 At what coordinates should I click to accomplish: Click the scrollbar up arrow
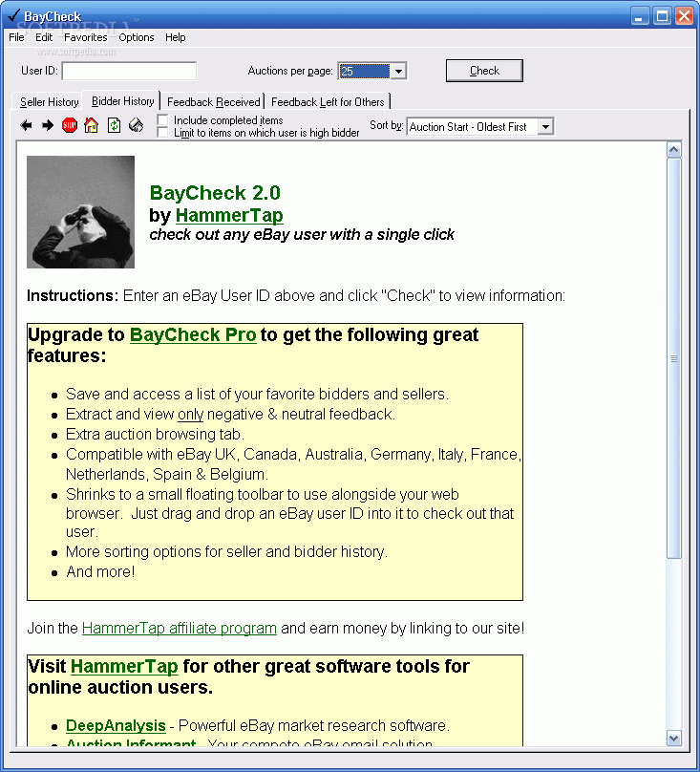point(674,150)
